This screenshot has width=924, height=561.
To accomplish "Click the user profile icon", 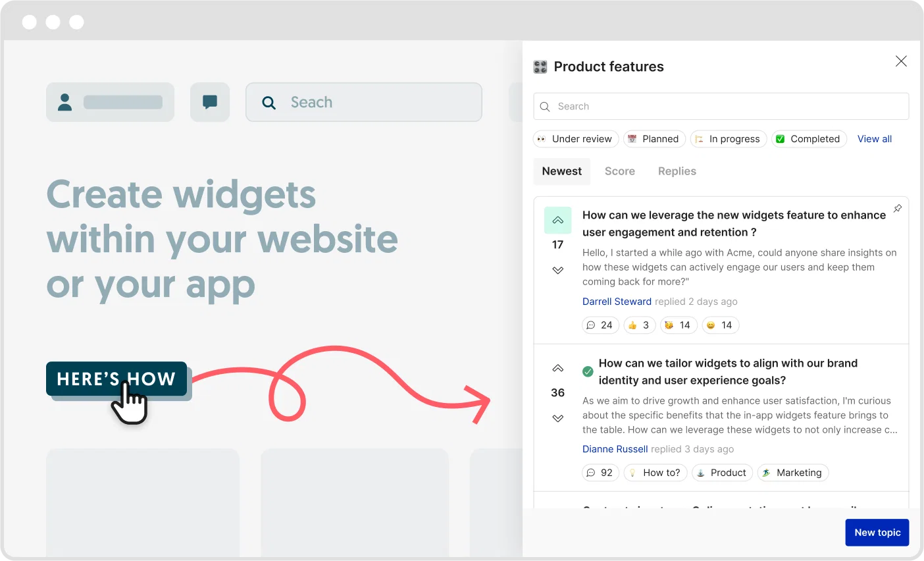I will point(64,102).
